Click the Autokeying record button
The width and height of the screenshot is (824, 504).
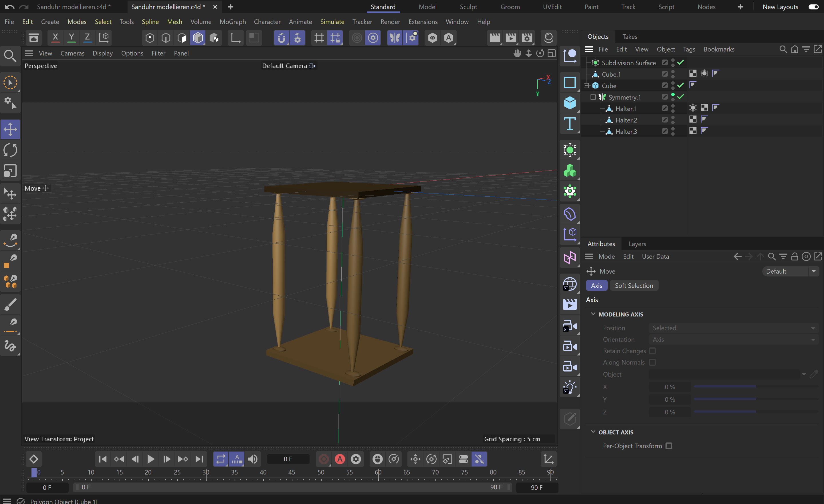pos(340,459)
